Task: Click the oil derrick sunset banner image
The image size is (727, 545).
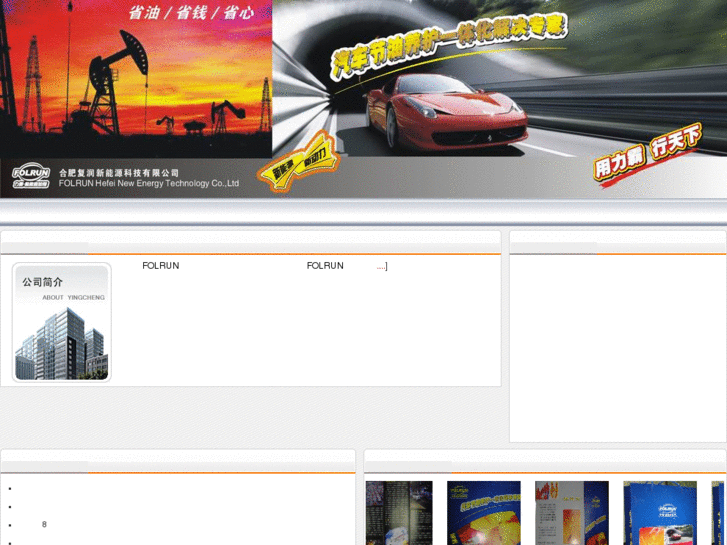Action: [x=136, y=79]
